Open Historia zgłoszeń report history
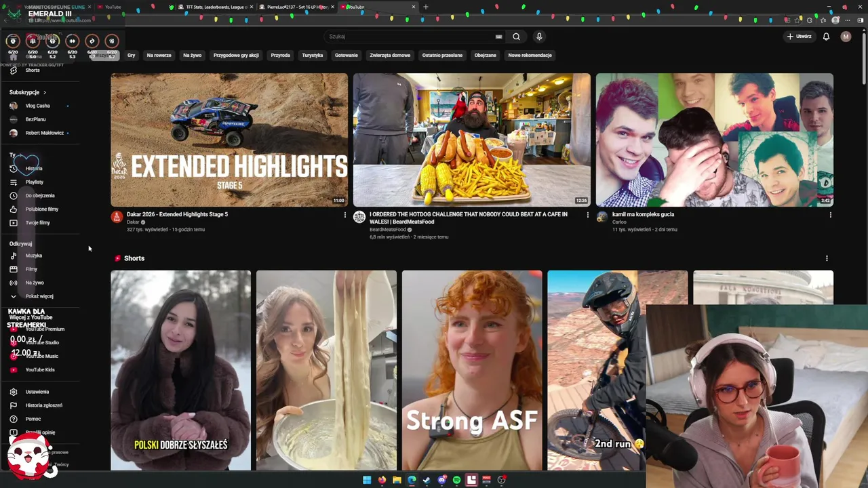This screenshot has width=868, height=488. click(43, 405)
